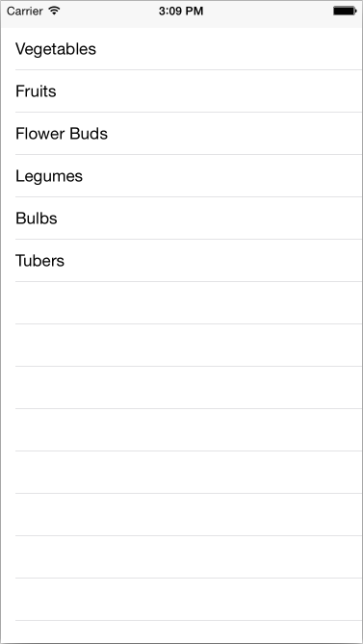Click the word Buds in Flower Buds
The width and height of the screenshot is (363, 644).
[89, 134]
